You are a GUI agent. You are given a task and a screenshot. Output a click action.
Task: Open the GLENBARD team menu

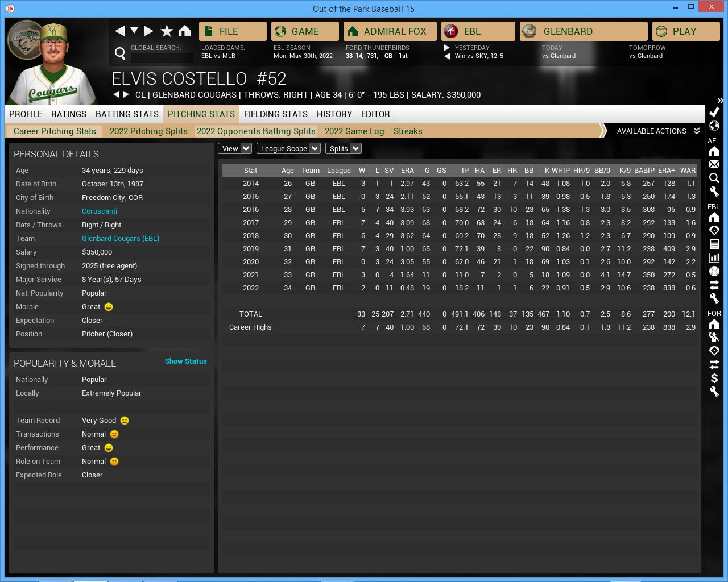click(584, 31)
